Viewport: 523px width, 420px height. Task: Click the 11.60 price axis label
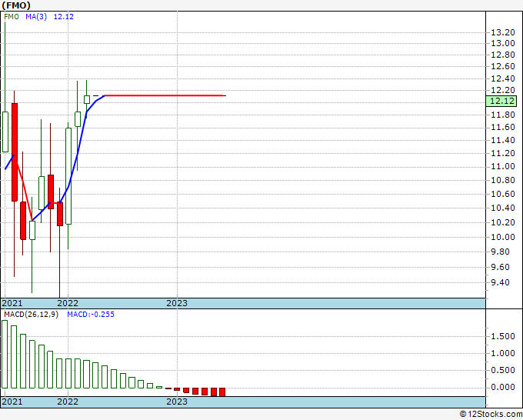503,127
